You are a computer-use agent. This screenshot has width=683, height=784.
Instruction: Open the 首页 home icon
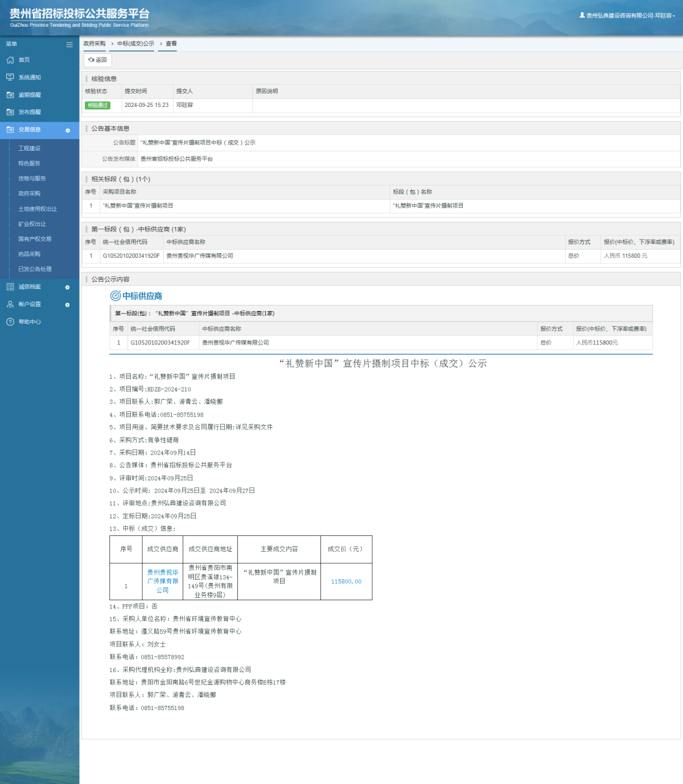pyautogui.click(x=10, y=60)
